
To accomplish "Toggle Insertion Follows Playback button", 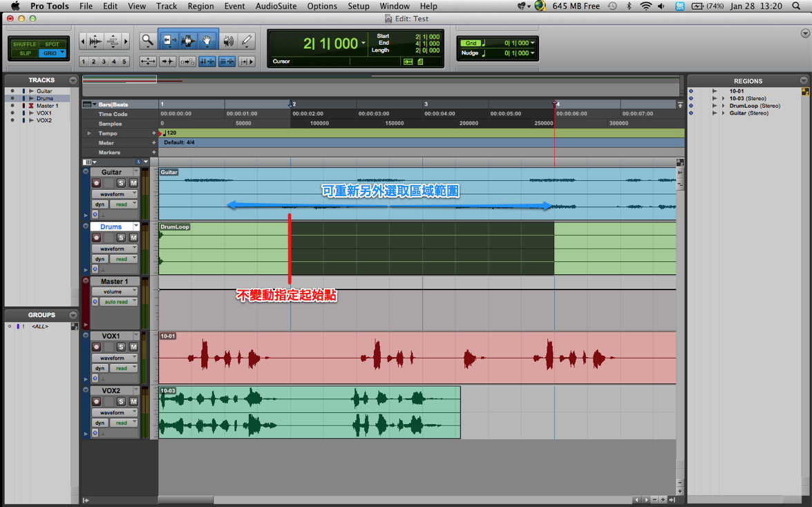I will click(247, 61).
